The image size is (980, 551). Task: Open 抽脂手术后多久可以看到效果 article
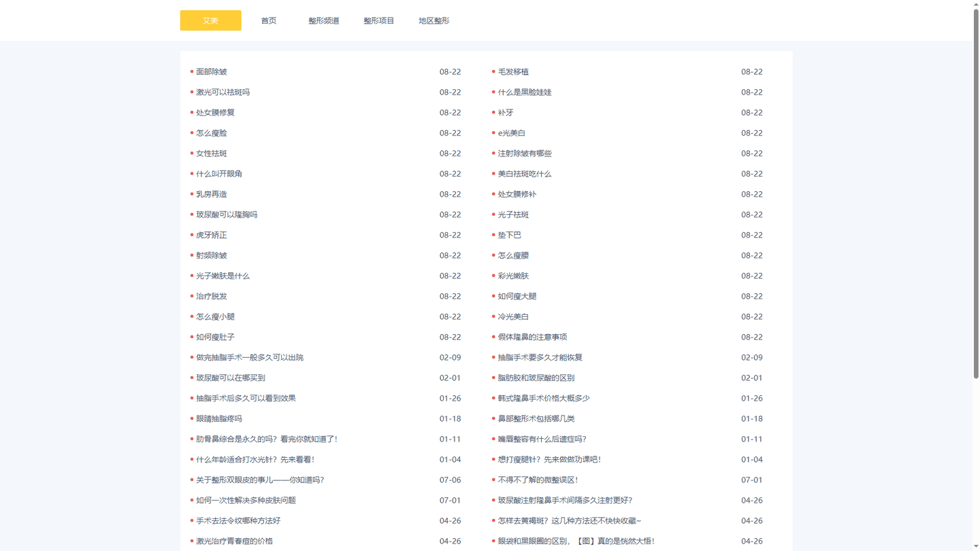246,398
